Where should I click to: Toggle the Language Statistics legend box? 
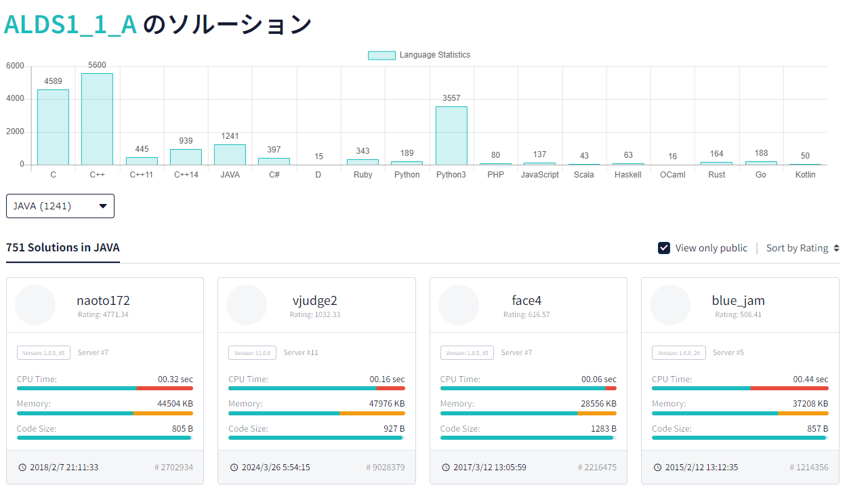pos(381,56)
